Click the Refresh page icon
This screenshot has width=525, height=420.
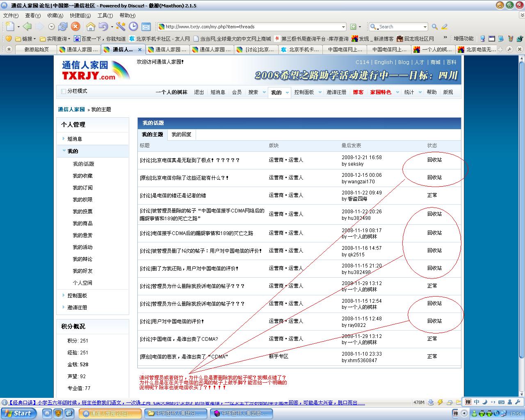[x=63, y=27]
